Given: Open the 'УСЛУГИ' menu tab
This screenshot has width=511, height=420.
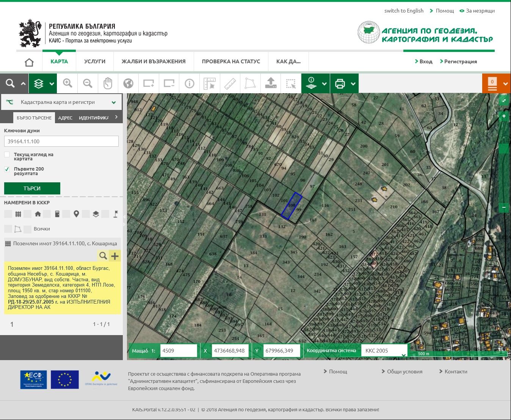Looking at the screenshot, I should pos(95,61).
